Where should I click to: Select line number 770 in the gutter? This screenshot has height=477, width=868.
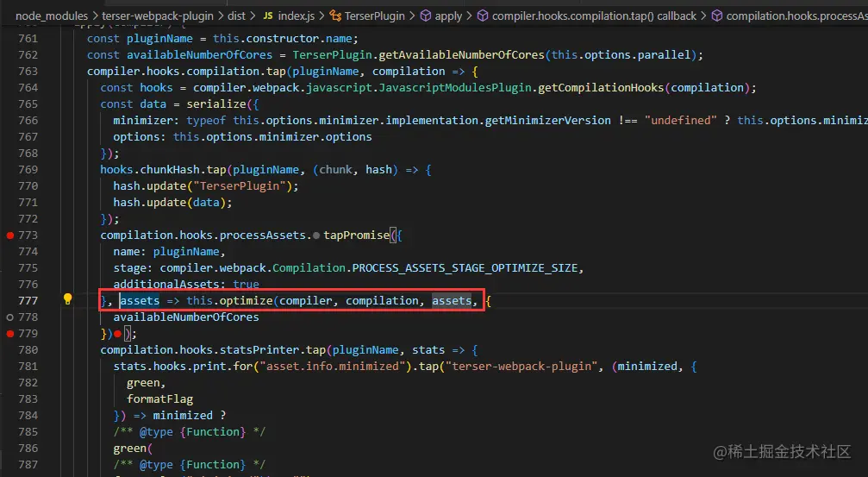(x=28, y=186)
